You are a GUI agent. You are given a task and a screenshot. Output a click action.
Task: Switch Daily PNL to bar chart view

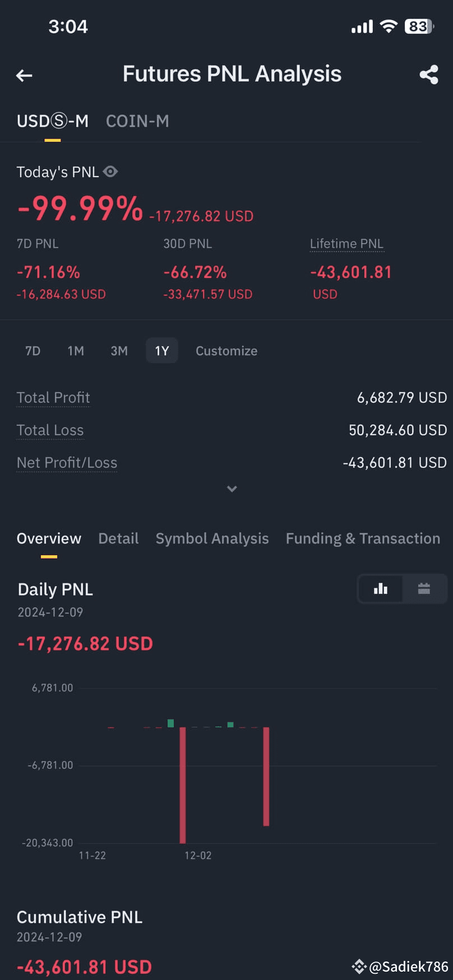coord(381,588)
